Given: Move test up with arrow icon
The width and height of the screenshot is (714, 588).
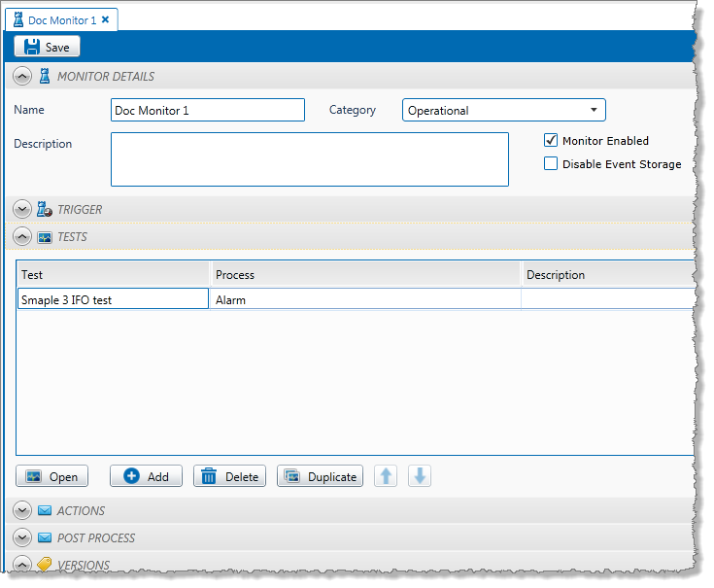Looking at the screenshot, I should 386,476.
